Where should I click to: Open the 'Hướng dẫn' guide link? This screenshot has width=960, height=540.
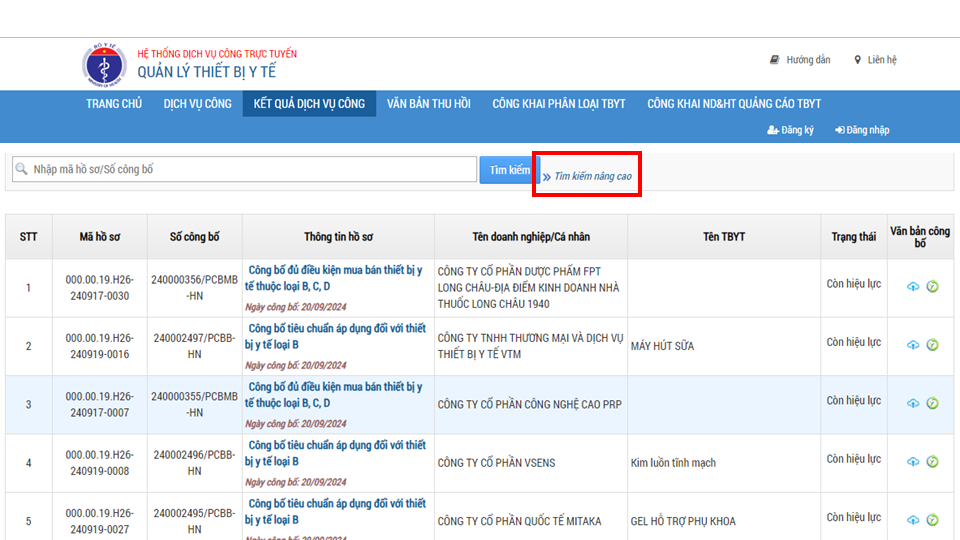tap(800, 60)
